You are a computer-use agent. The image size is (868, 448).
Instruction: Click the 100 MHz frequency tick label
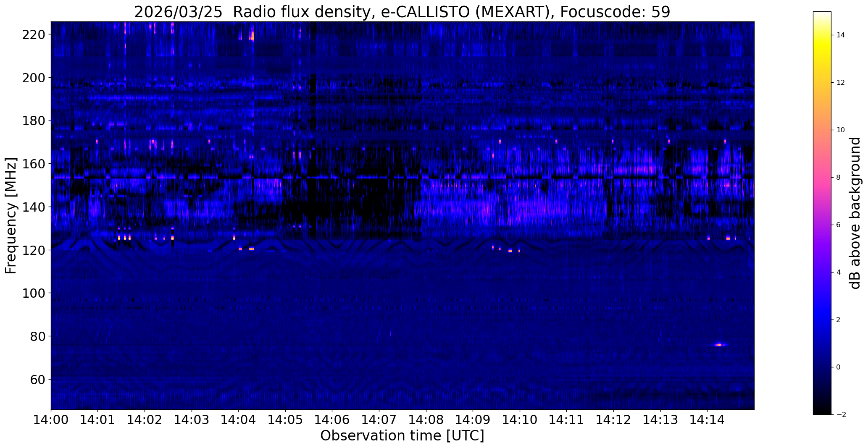34,293
